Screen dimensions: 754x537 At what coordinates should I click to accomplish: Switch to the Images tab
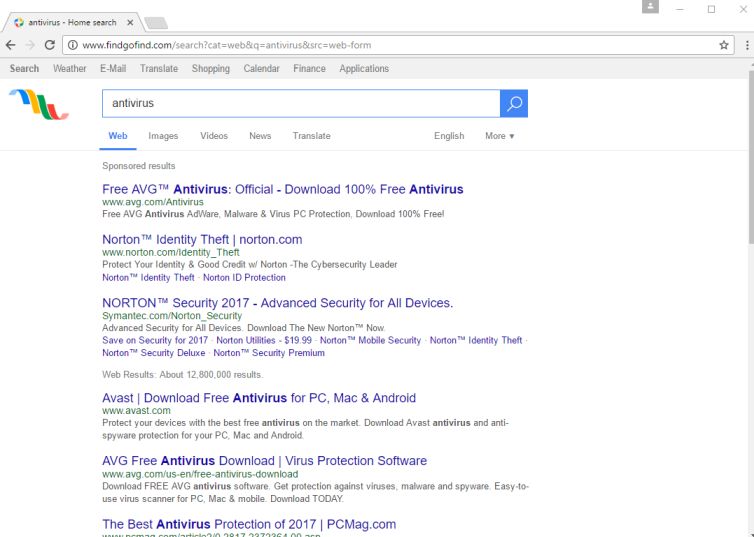[x=163, y=136]
